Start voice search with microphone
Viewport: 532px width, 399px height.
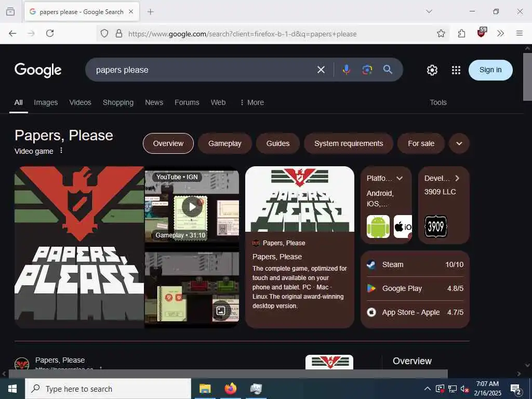coord(346,70)
